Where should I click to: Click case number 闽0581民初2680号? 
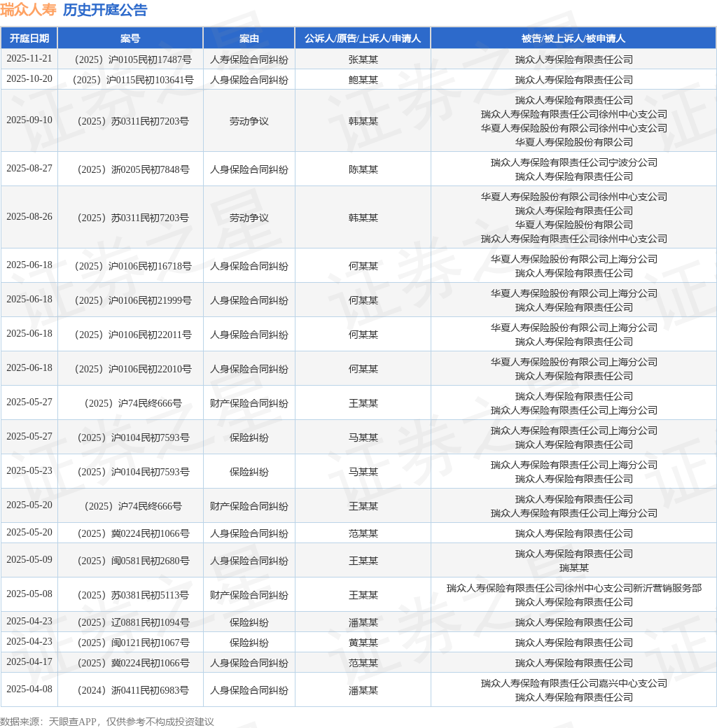coord(133,561)
